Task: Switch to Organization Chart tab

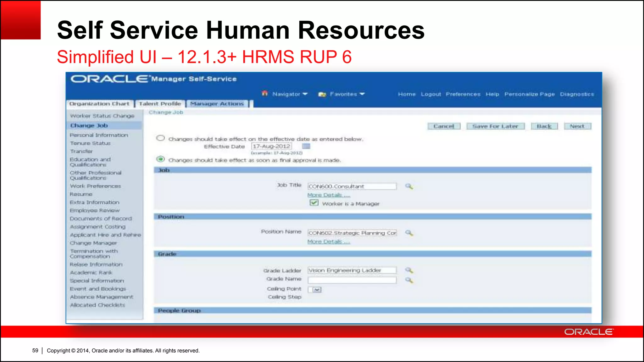Action: [99, 104]
